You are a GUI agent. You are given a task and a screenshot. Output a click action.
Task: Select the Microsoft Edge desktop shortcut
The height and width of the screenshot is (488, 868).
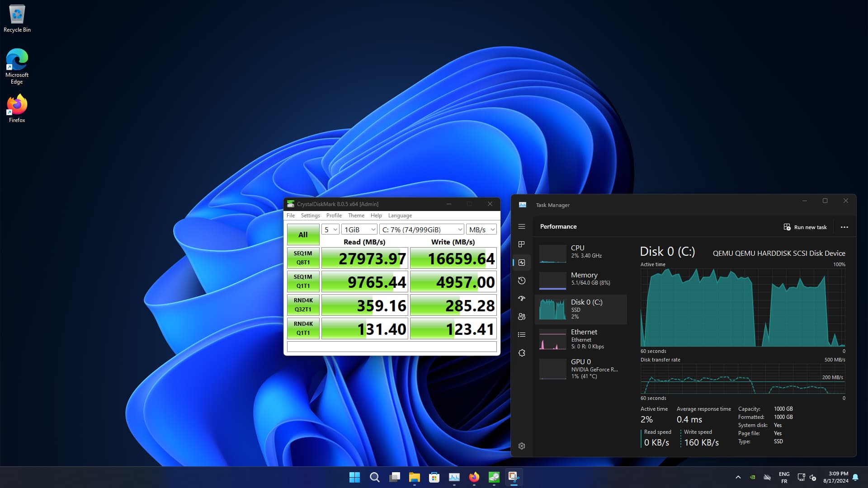coord(17,66)
